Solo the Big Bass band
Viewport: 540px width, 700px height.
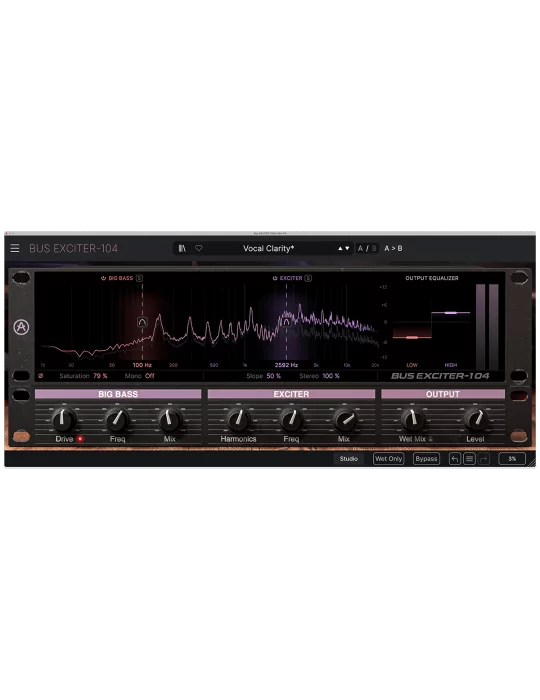[x=139, y=278]
